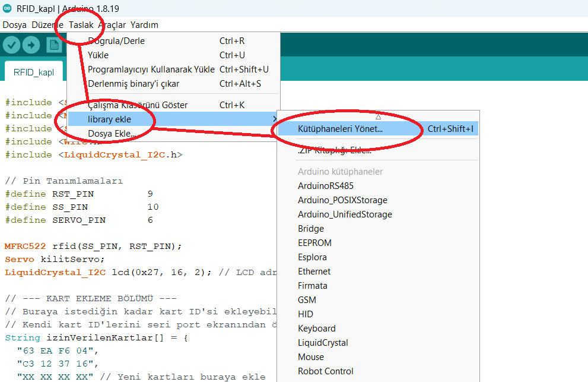
Task: Open the Araçlar menu
Action: (x=112, y=25)
